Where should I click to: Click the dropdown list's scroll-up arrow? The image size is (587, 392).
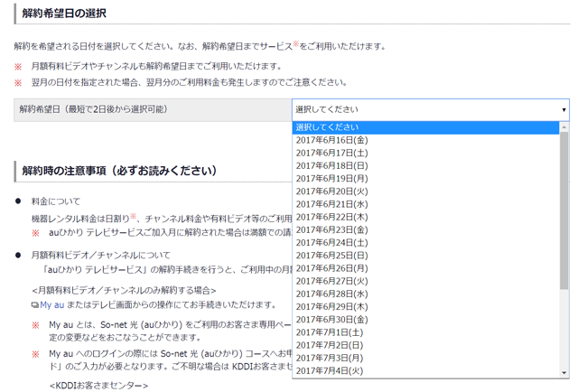click(x=564, y=127)
